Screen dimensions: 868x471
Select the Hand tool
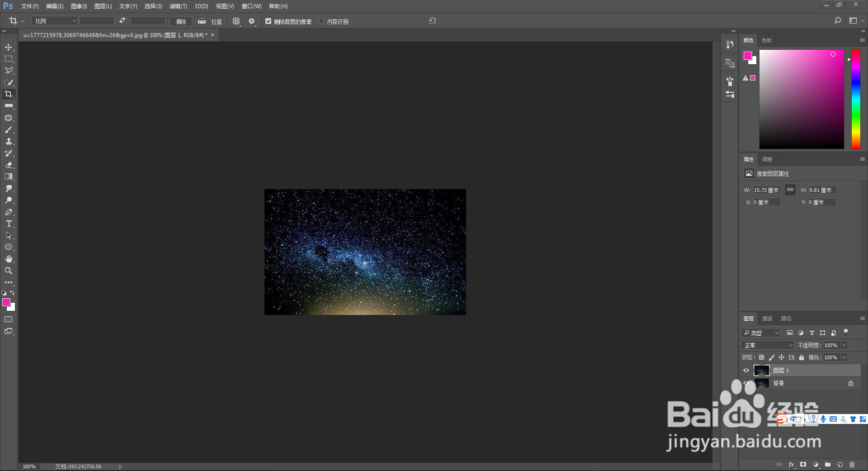point(9,259)
